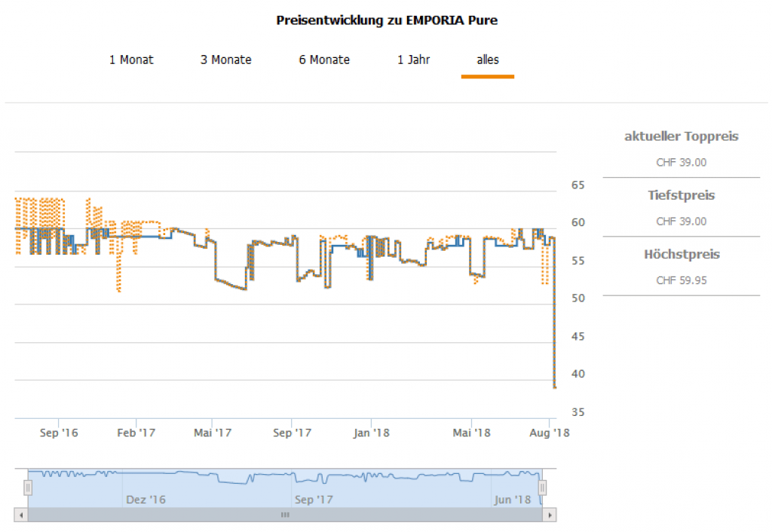Image resolution: width=772 pixels, height=532 pixels.
Task: Click the Sep '17 label in navigator
Action: click(314, 500)
